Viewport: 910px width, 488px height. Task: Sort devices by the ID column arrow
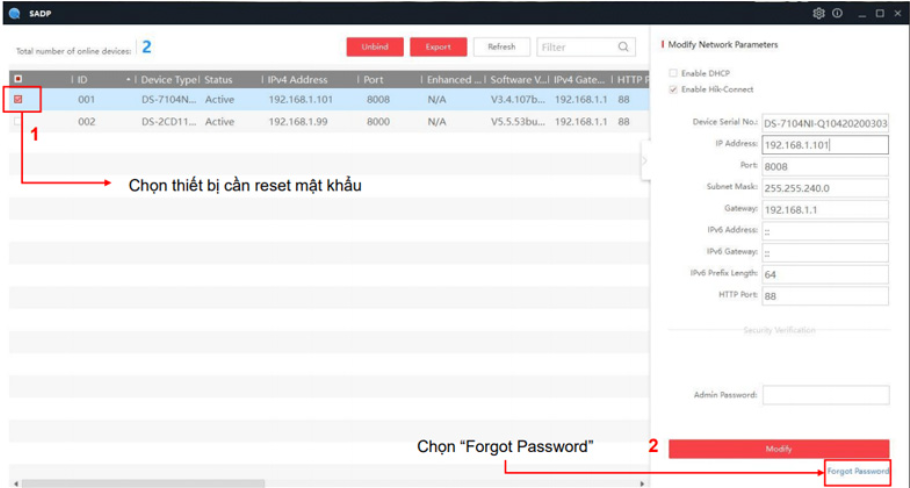coord(128,79)
